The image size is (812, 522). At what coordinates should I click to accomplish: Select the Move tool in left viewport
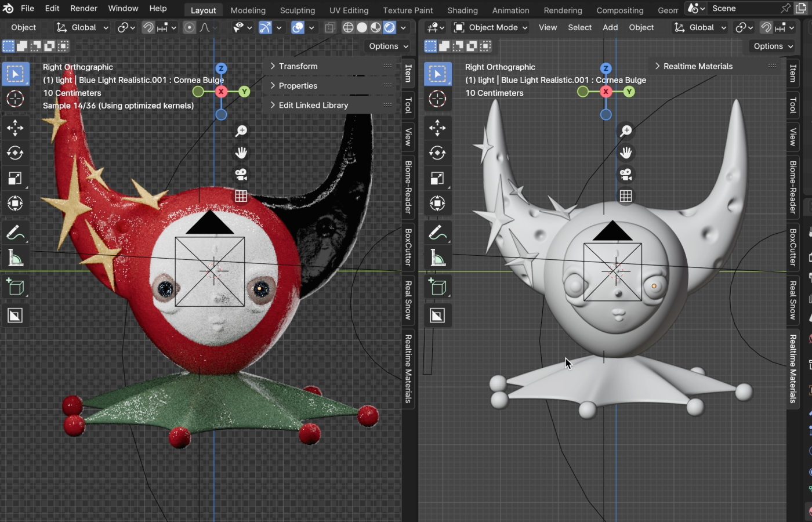15,128
